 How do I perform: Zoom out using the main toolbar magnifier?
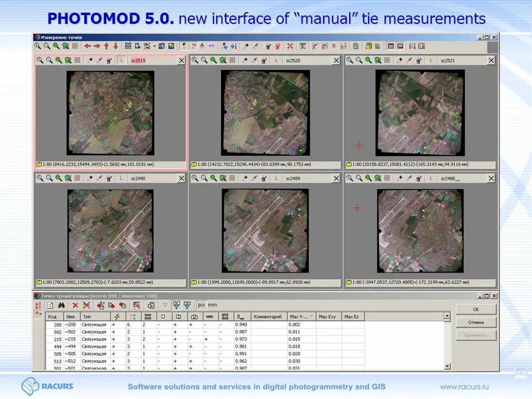pyautogui.click(x=47, y=46)
